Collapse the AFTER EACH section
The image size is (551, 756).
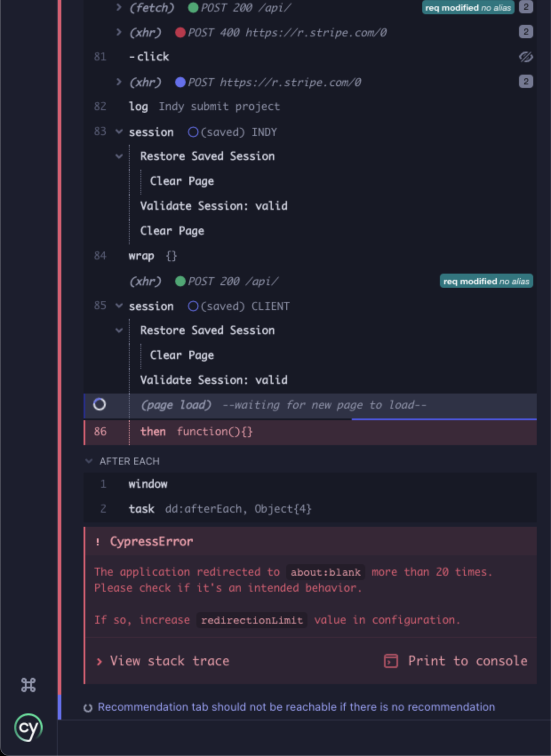pos(89,461)
